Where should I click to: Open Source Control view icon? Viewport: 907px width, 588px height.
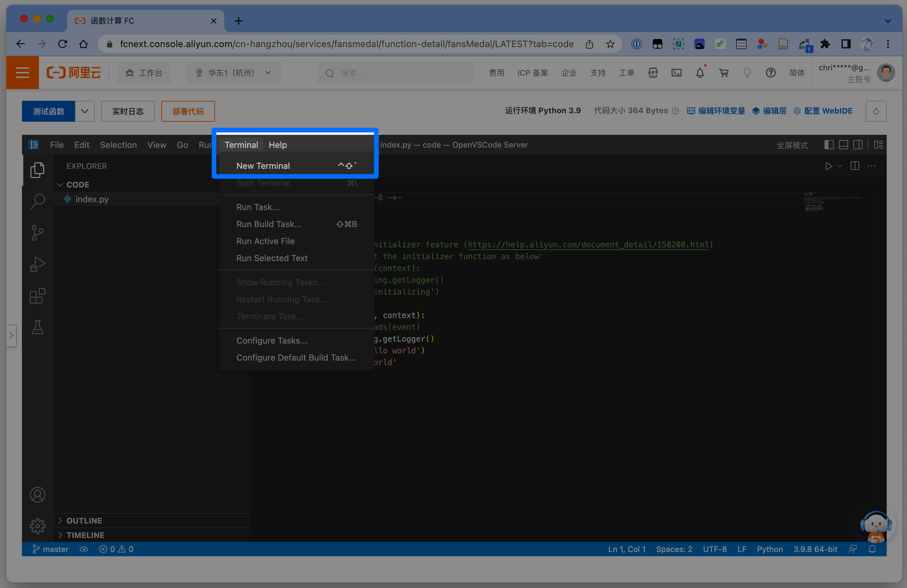click(37, 232)
